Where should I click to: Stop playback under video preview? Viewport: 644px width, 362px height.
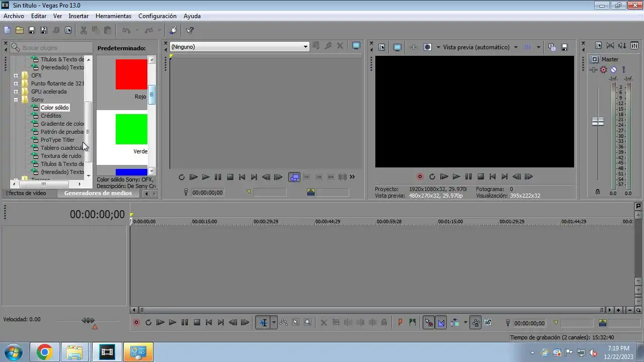[x=480, y=176]
